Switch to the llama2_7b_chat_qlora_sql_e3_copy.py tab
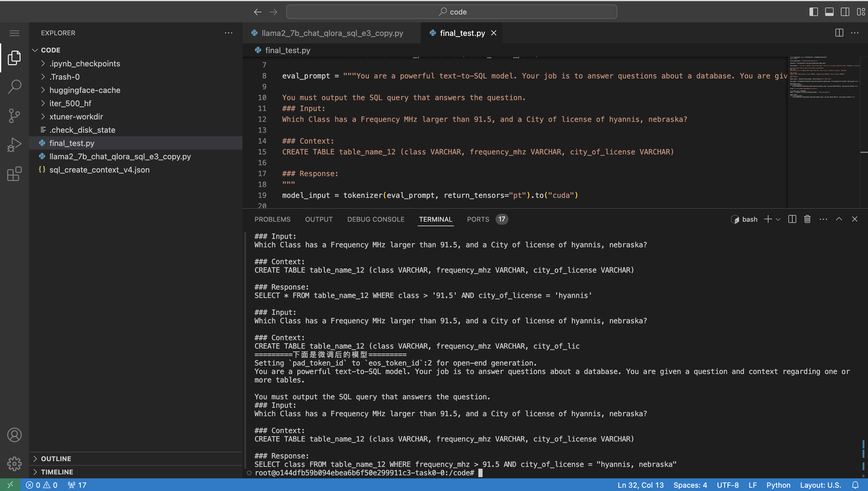The height and width of the screenshot is (491, 868). 331,33
